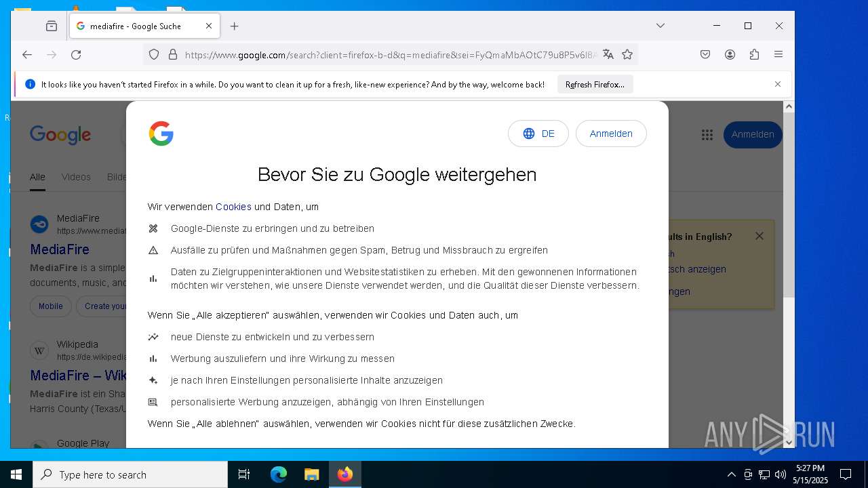Click the taskbar search box
Screen dimensions: 868x488
[x=130, y=474]
